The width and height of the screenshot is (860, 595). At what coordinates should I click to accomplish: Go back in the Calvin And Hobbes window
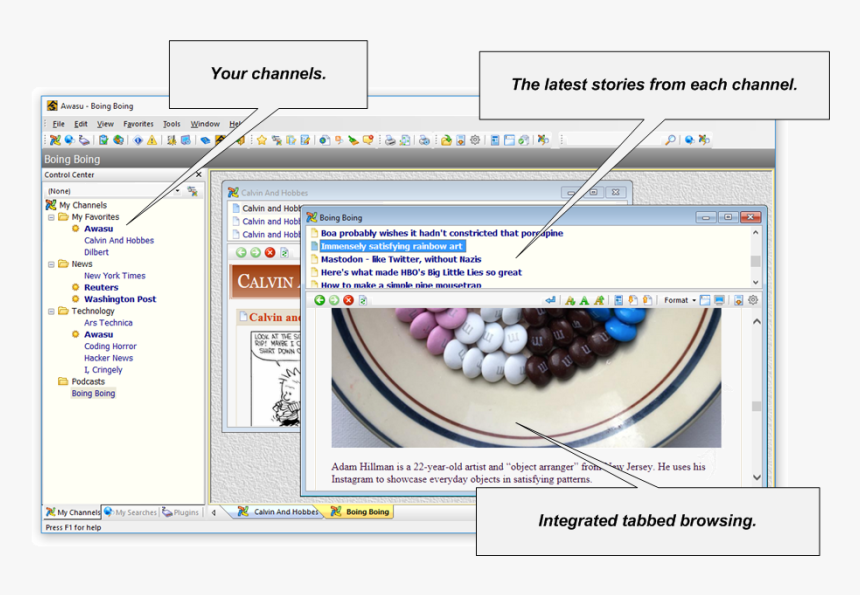[241, 252]
